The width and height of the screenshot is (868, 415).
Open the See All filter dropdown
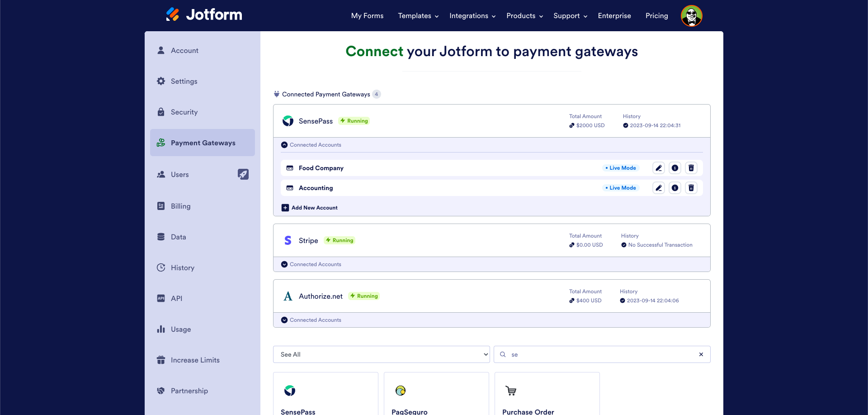[x=382, y=354]
